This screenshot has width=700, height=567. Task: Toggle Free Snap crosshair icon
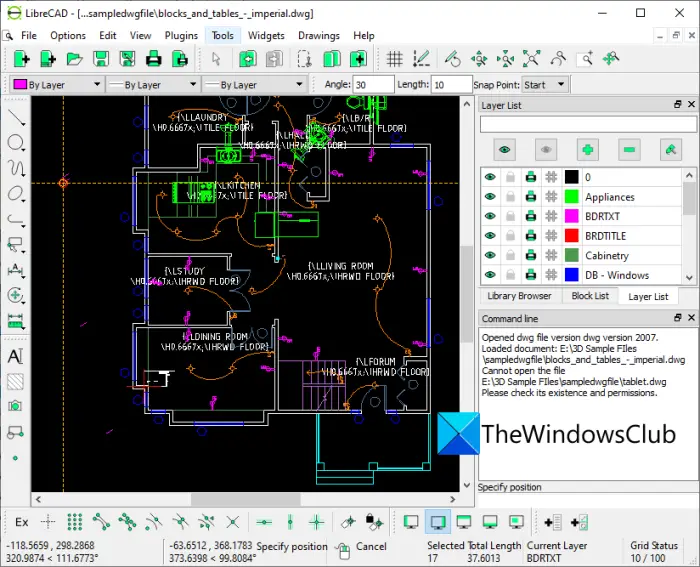coord(48,522)
